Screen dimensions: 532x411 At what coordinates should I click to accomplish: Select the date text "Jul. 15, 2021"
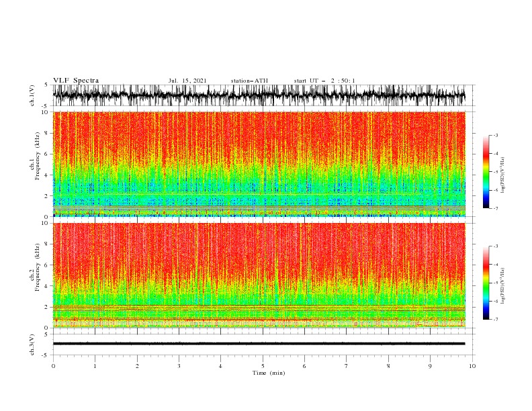pos(187,81)
